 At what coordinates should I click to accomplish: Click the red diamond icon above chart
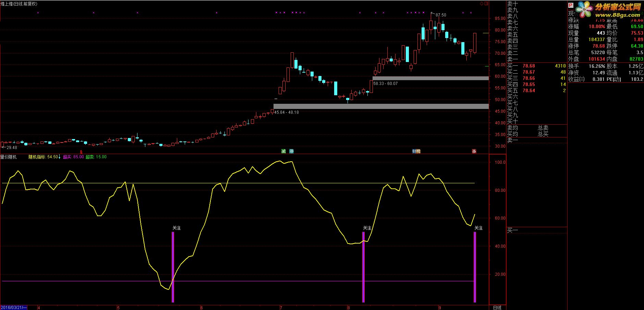pos(481,4)
